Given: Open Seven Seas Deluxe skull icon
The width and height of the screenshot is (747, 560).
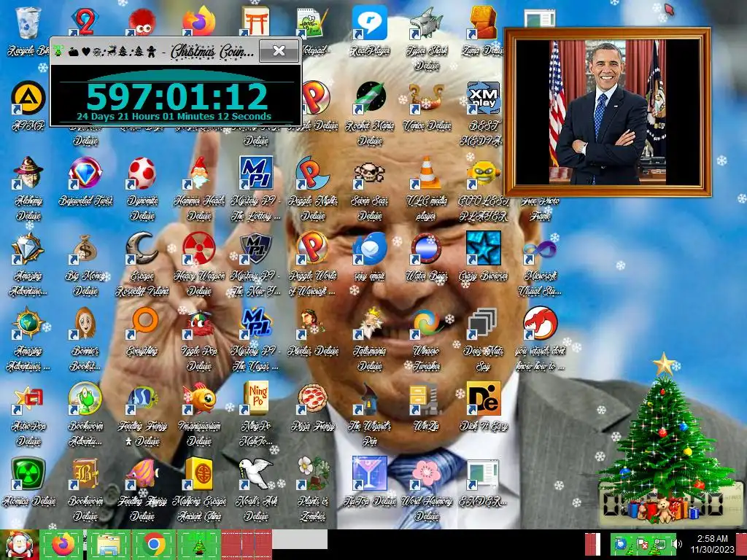Looking at the screenshot, I should (x=370, y=172).
